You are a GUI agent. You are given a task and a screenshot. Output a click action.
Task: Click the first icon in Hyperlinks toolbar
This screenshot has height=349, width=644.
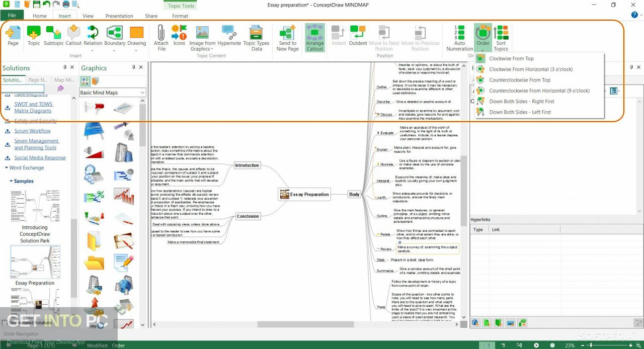475,323
